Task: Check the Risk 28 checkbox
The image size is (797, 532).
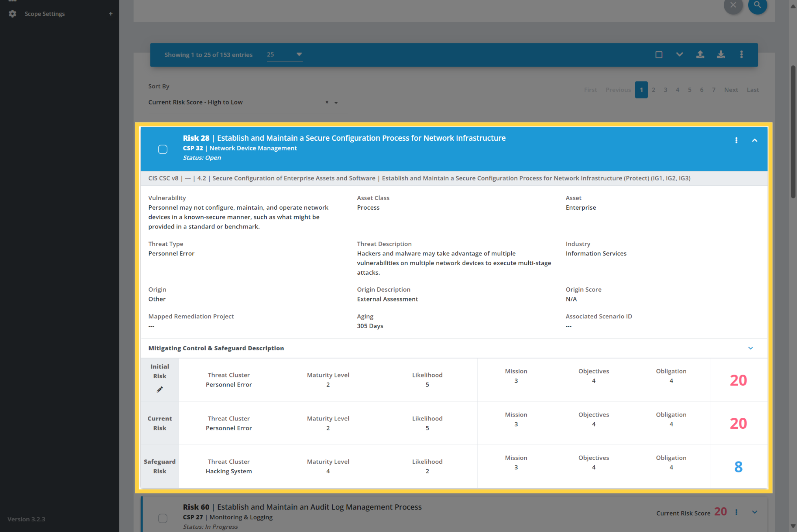Action: [x=163, y=149]
